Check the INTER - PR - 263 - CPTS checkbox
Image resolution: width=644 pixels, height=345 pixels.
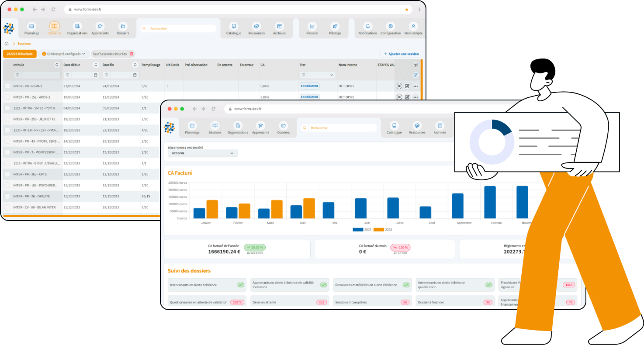(x=7, y=174)
